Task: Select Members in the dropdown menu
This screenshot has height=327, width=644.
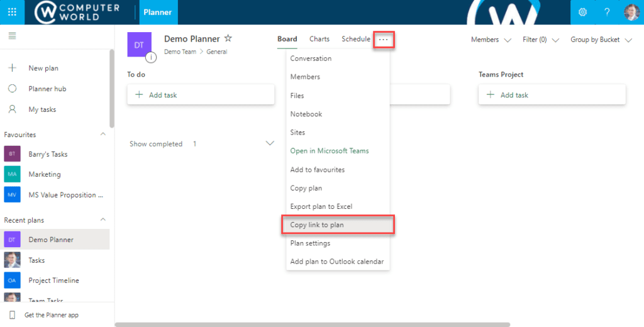Action: [338, 77]
